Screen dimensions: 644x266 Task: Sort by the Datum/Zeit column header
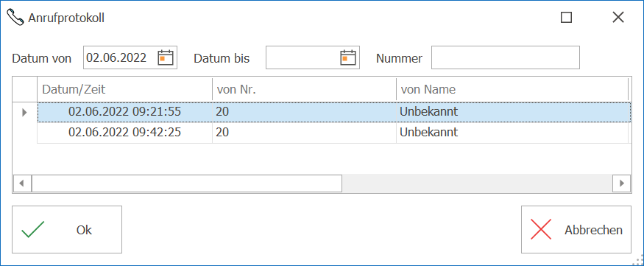125,89
